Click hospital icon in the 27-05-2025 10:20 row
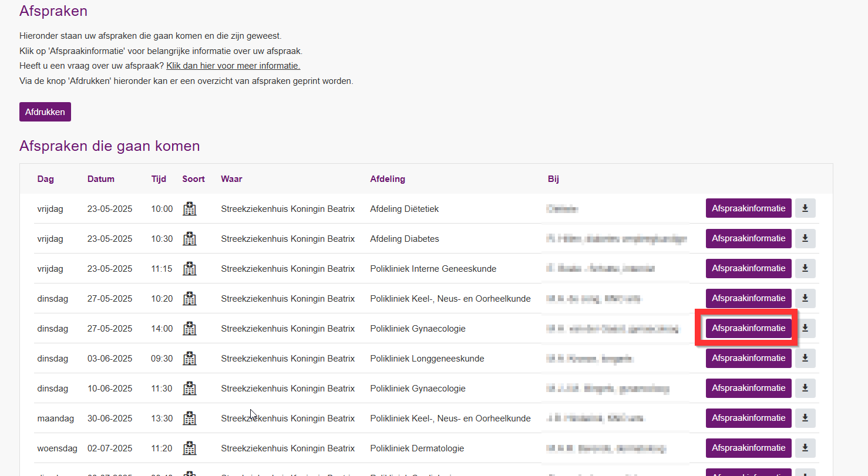This screenshot has width=868, height=476. coord(189,299)
